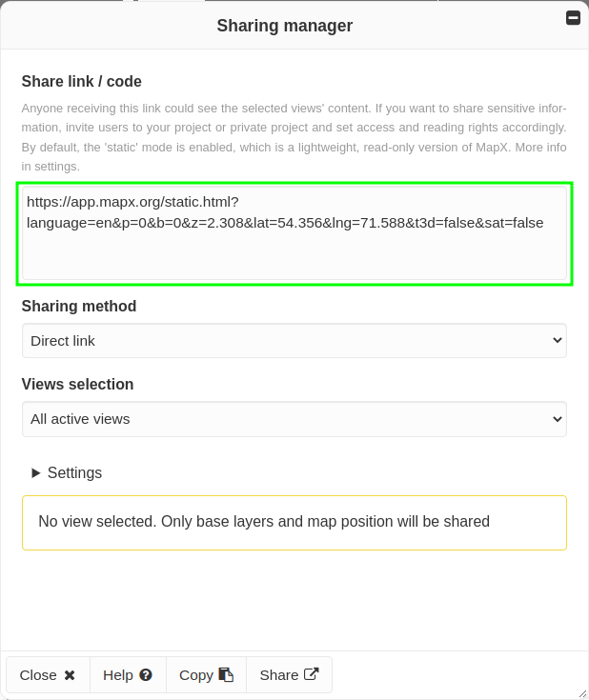
Task: Click the grey share link description text
Action: pyautogui.click(x=294, y=137)
